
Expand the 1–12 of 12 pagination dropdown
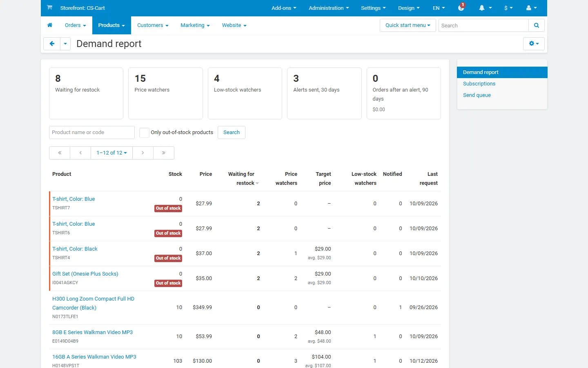[112, 153]
